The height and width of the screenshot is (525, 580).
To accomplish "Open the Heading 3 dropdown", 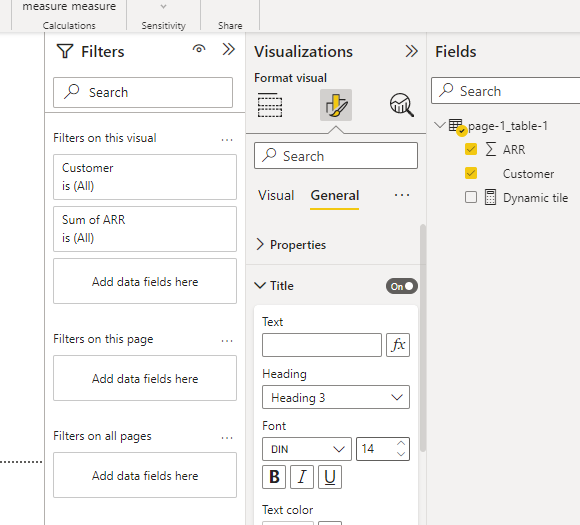I will (x=336, y=397).
